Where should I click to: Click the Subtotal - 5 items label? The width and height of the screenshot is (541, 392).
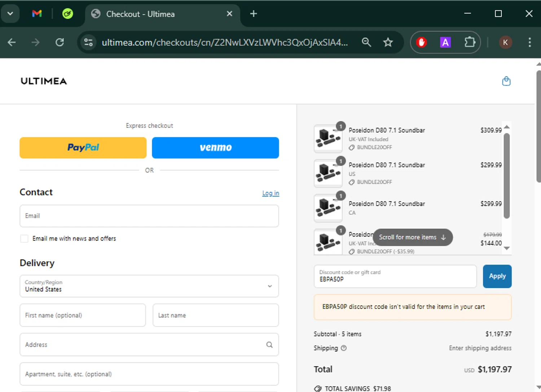tap(338, 334)
